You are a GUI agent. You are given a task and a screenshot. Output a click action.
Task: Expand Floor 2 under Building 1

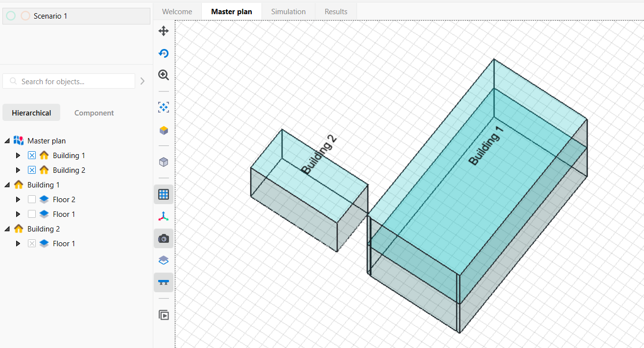tap(18, 200)
